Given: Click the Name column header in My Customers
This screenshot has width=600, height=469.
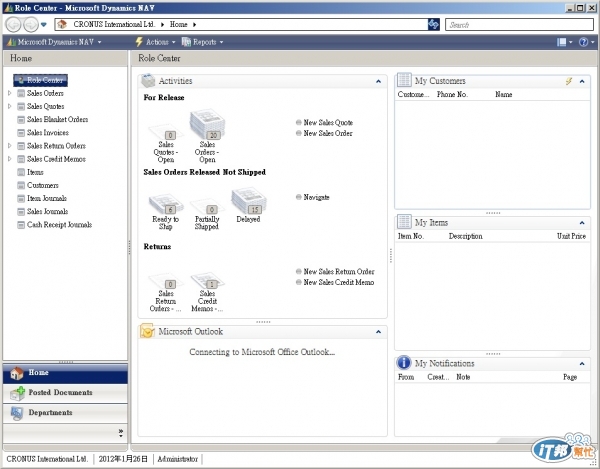Looking at the screenshot, I should click(x=504, y=94).
